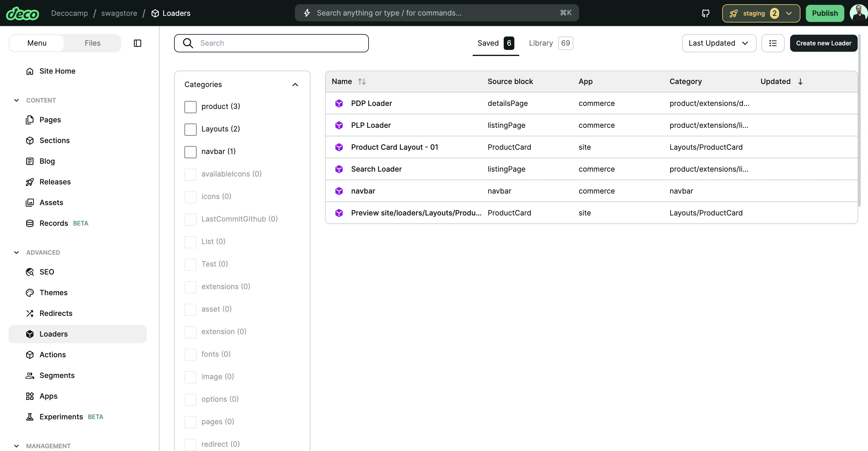Check the product (3) category

click(191, 107)
